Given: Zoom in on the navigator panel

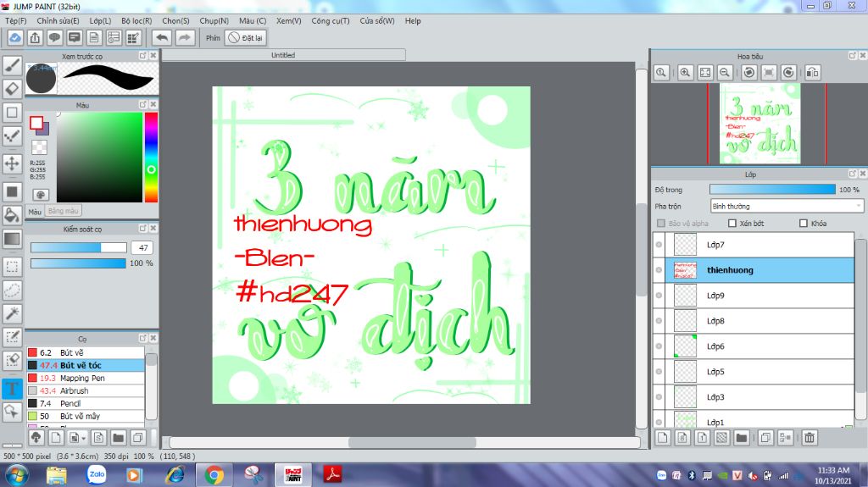Looking at the screenshot, I should coord(685,73).
